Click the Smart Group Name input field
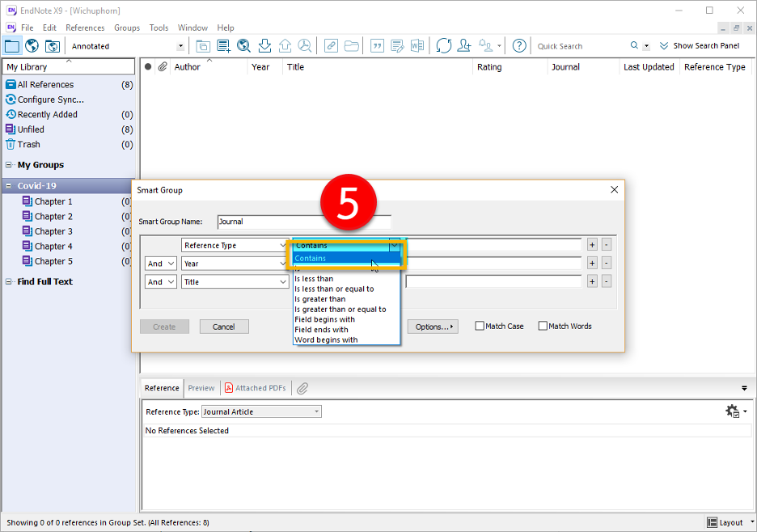Screen dimensions: 757x532 tap(304, 222)
